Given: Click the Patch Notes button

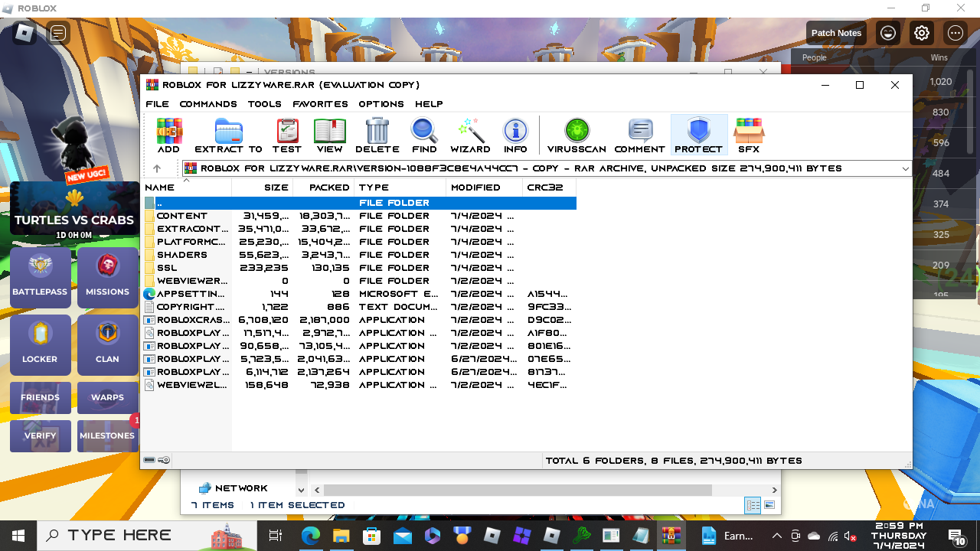Looking at the screenshot, I should (836, 33).
